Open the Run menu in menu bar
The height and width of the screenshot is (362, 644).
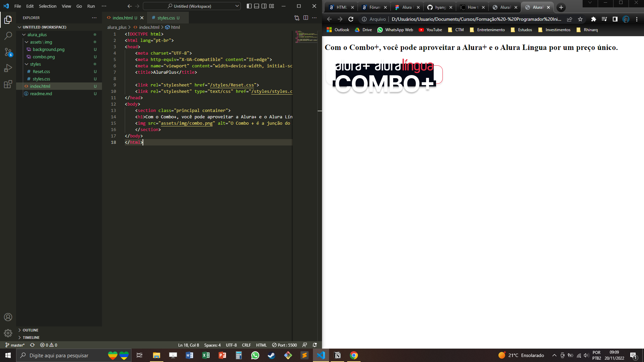[91, 6]
